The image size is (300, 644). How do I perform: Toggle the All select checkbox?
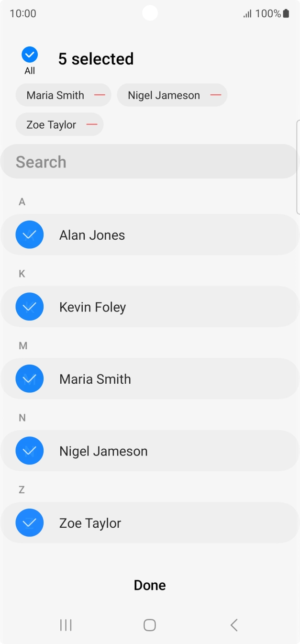point(30,55)
